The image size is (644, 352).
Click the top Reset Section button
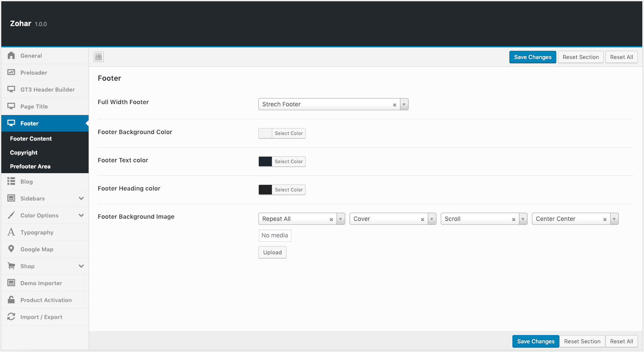pyautogui.click(x=581, y=57)
